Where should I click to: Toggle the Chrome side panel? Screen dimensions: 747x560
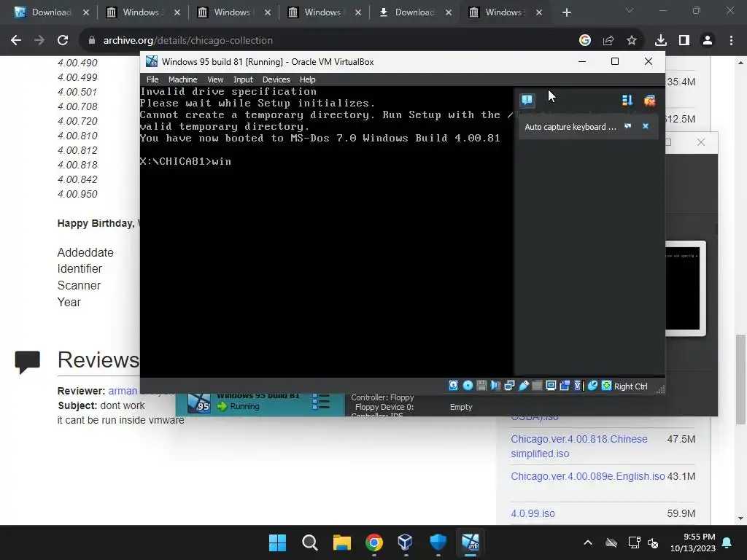[x=684, y=41]
